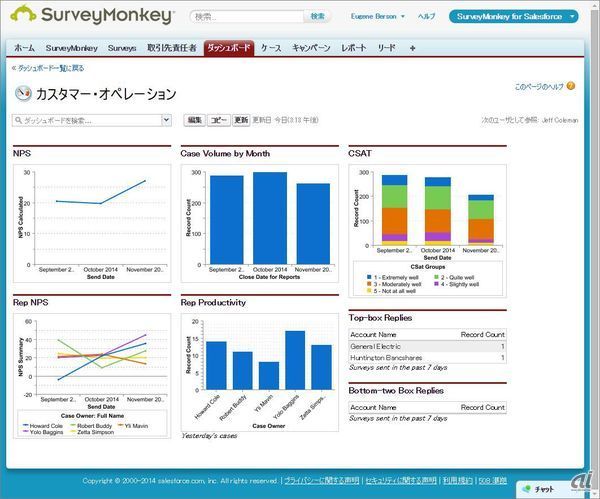Click the SurveyMonkey logo

(x=92, y=15)
